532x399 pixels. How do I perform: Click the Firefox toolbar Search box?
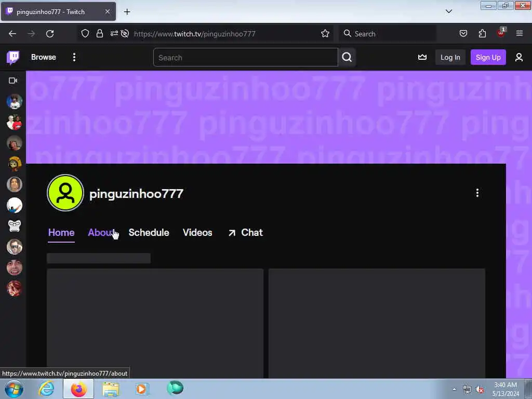pyautogui.click(x=388, y=34)
